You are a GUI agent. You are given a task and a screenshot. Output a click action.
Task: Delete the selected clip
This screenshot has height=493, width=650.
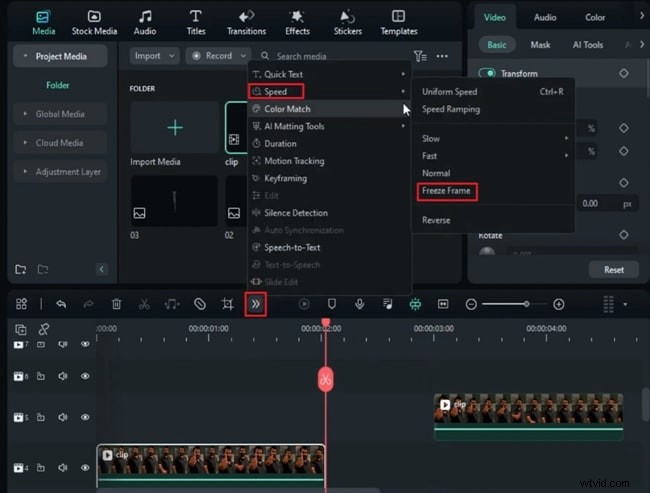[116, 304]
